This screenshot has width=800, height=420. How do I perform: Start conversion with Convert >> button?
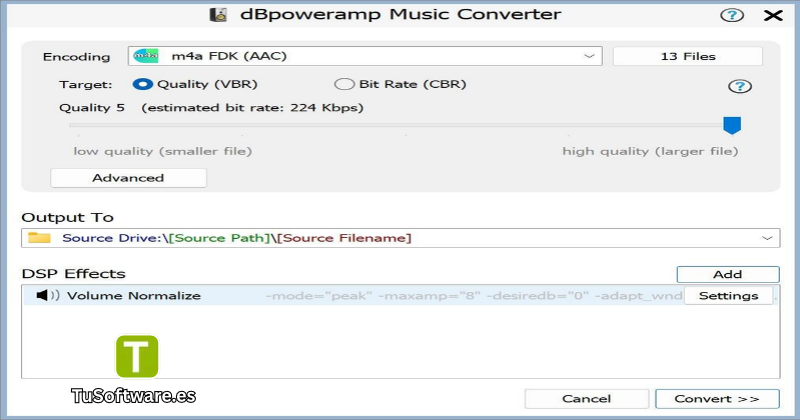click(x=717, y=399)
